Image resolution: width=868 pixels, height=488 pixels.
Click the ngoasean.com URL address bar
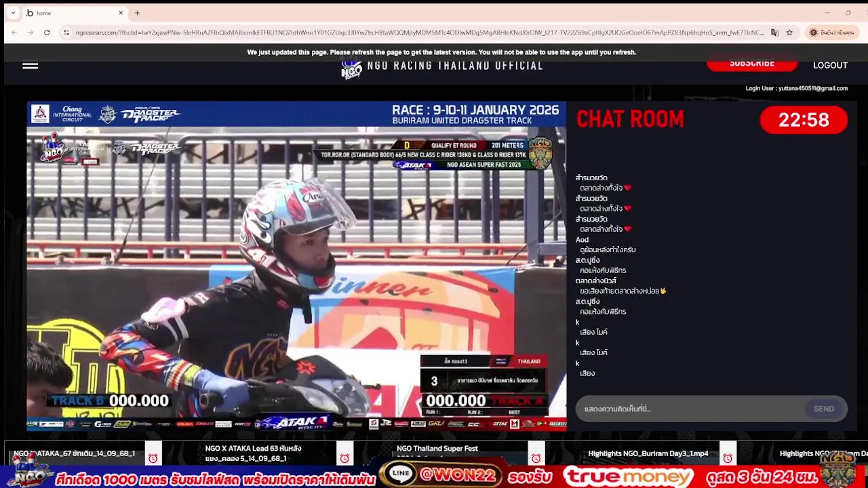click(420, 33)
